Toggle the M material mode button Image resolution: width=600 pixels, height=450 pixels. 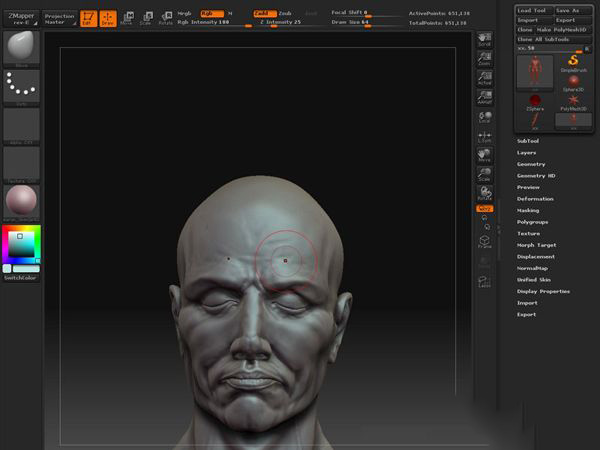tap(230, 13)
